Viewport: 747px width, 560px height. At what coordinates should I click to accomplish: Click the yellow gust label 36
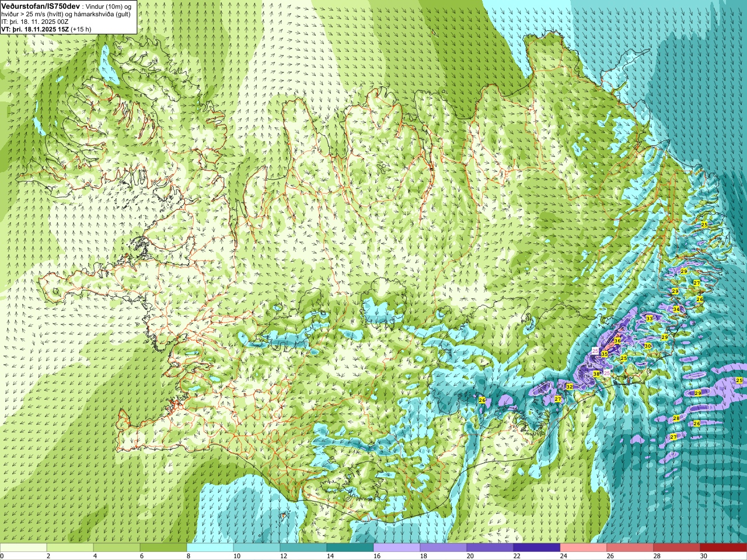[617, 341]
